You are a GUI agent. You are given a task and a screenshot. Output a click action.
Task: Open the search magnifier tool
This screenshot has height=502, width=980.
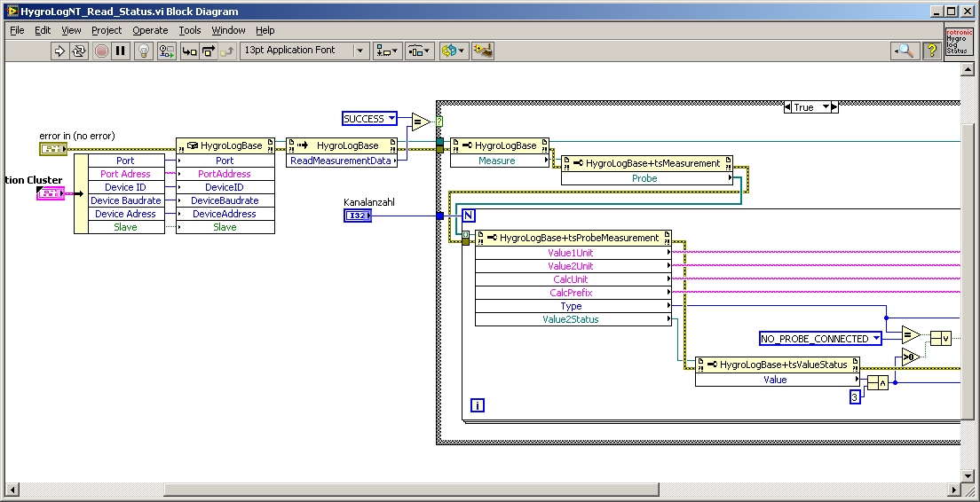[904, 51]
